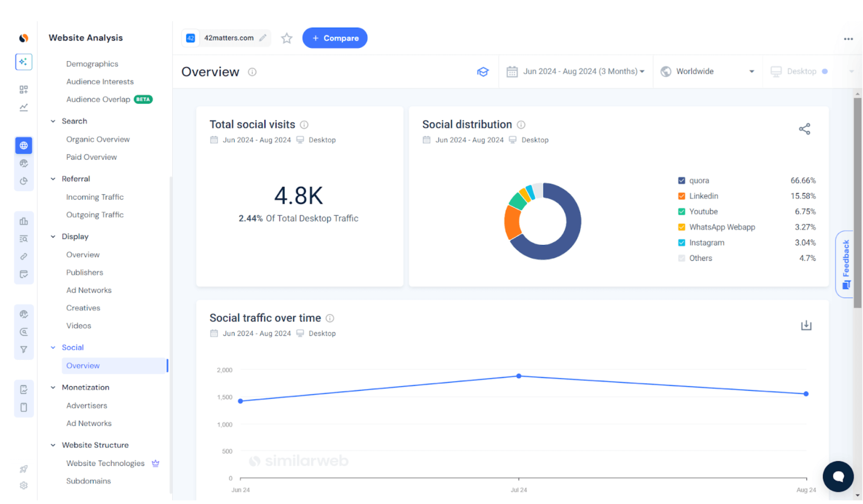
Task: Select the globe Website Analysis icon in sidebar
Action: point(24,145)
